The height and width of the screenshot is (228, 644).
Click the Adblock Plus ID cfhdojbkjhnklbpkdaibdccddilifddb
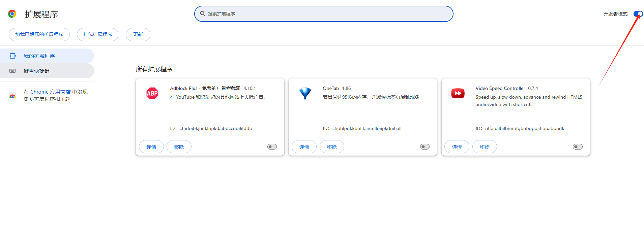[216, 128]
